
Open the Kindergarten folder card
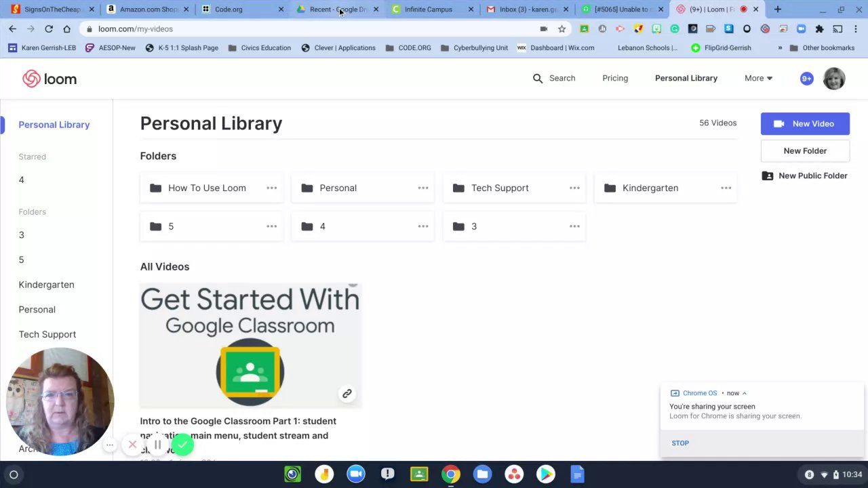click(x=666, y=188)
